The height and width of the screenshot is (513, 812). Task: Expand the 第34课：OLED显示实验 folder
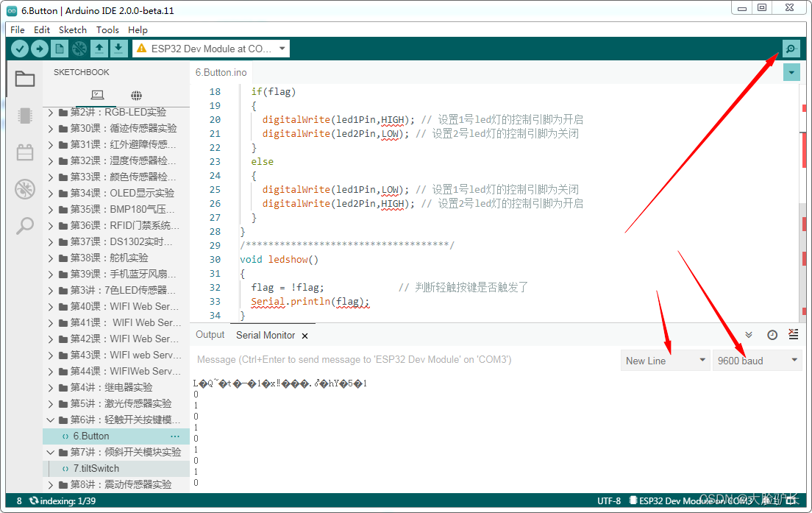50,194
